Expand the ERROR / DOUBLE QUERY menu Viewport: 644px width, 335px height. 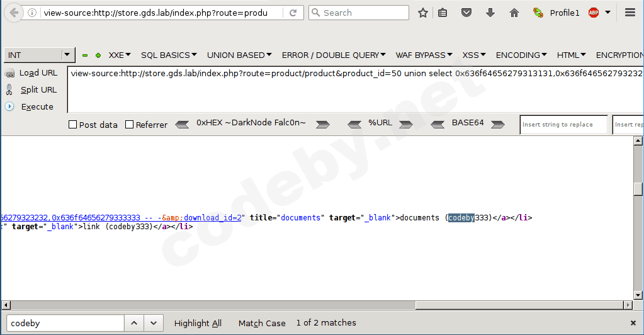point(334,55)
